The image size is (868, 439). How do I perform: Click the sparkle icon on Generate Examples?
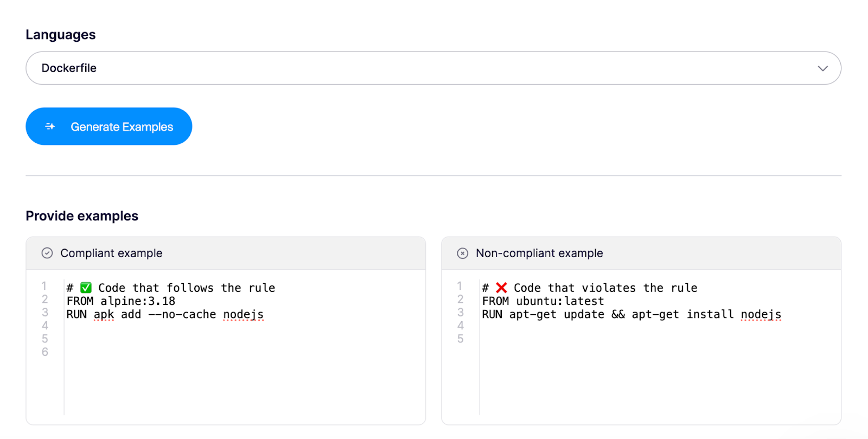click(50, 126)
